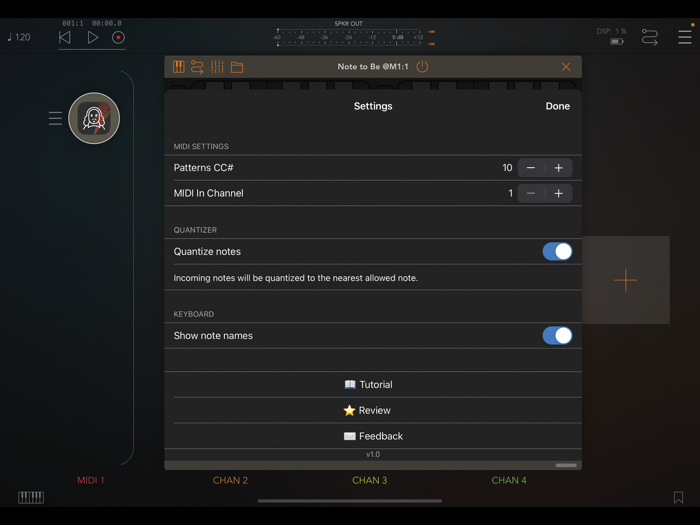Increase the Patterns CC# value
Viewport: 700px width, 525px height.
(x=558, y=168)
